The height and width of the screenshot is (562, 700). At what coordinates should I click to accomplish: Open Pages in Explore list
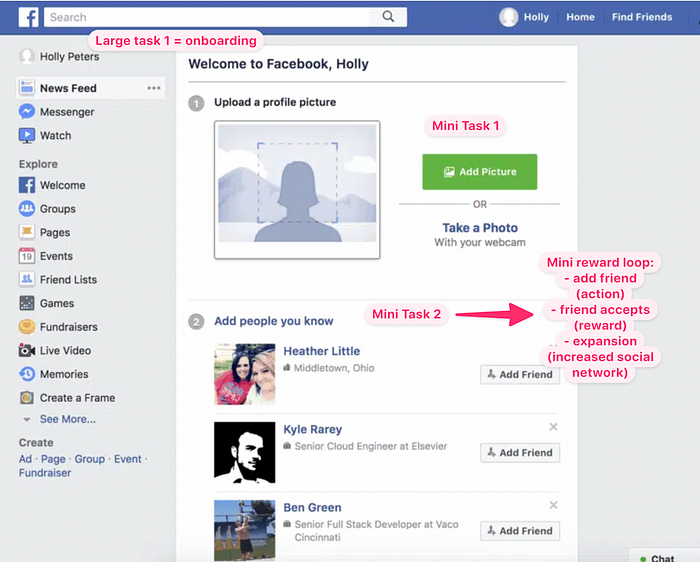tap(55, 233)
